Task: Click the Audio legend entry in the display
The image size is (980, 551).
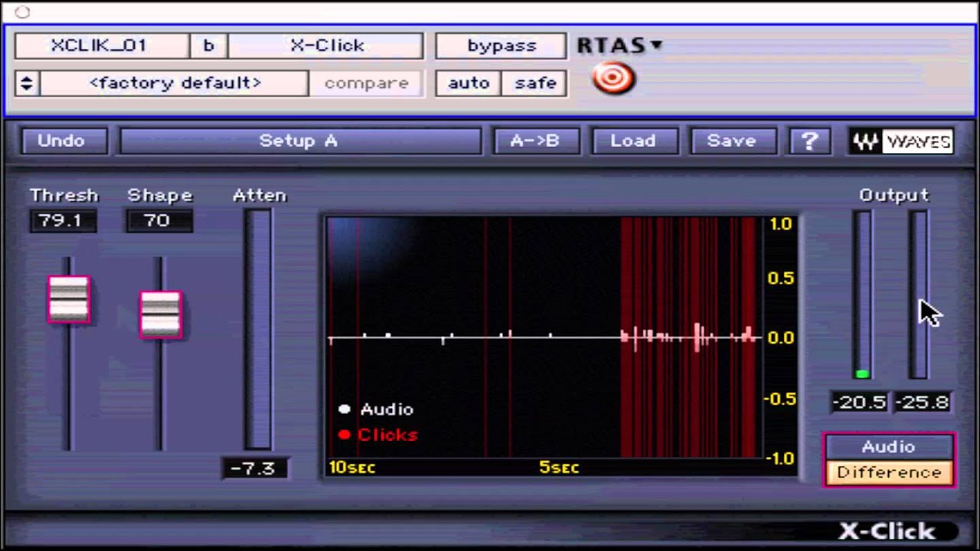Action: (376, 409)
